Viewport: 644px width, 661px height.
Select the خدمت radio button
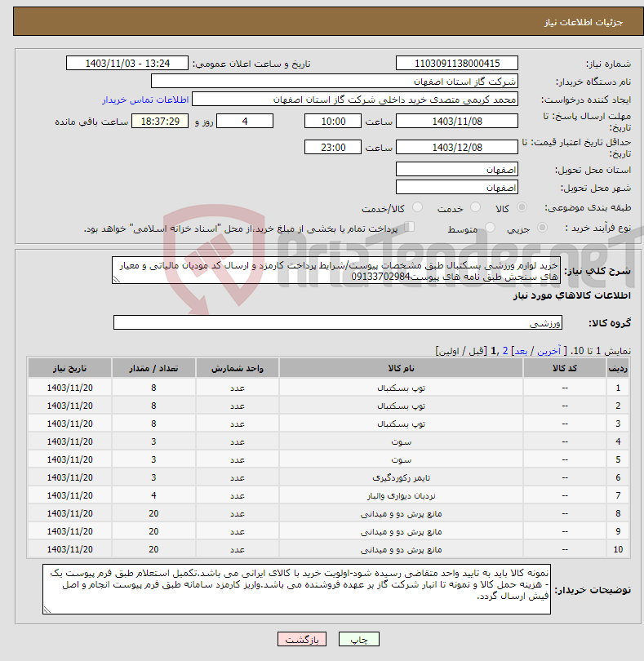475,207
